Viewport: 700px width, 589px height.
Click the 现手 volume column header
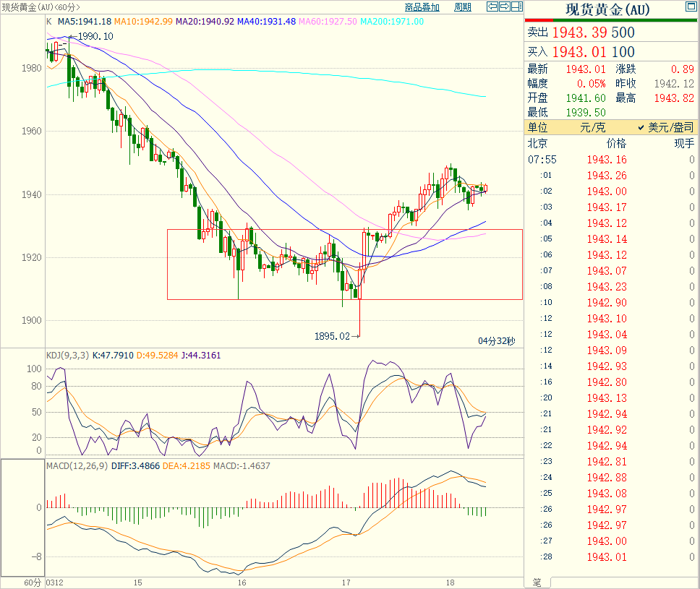point(684,143)
